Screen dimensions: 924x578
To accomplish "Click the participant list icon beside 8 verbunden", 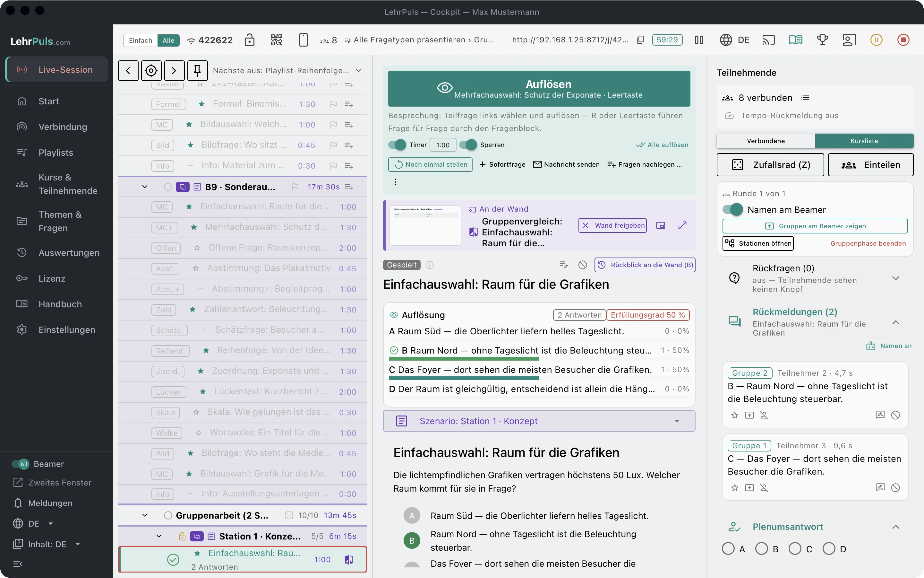I will click(805, 98).
